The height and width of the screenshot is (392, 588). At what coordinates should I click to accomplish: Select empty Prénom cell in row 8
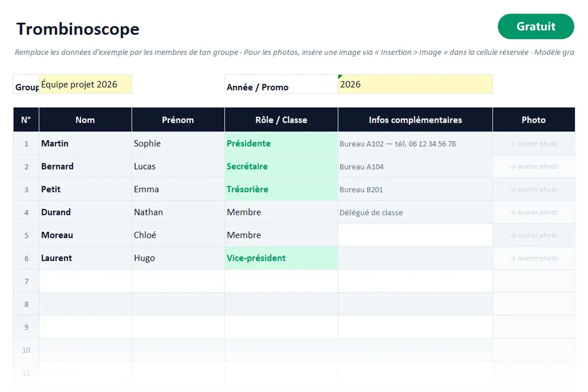[x=178, y=304]
